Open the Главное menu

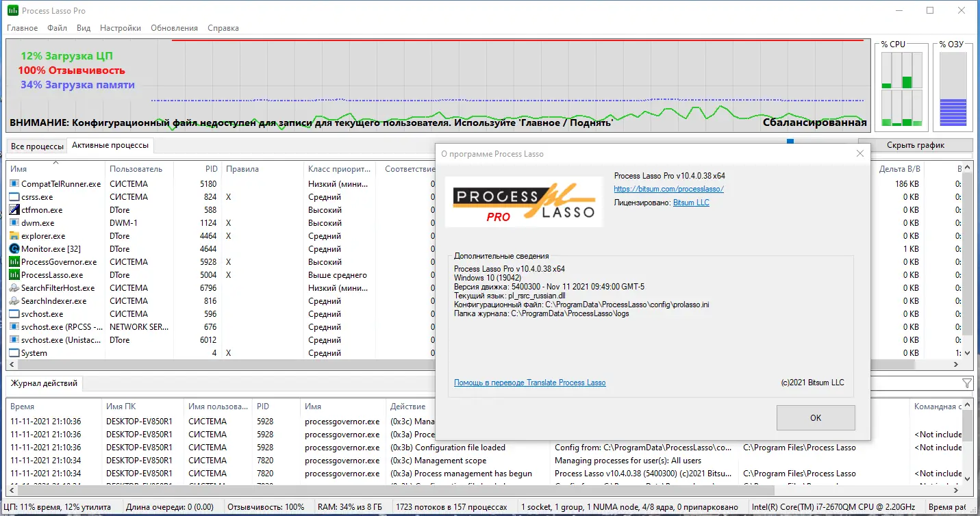(x=23, y=28)
